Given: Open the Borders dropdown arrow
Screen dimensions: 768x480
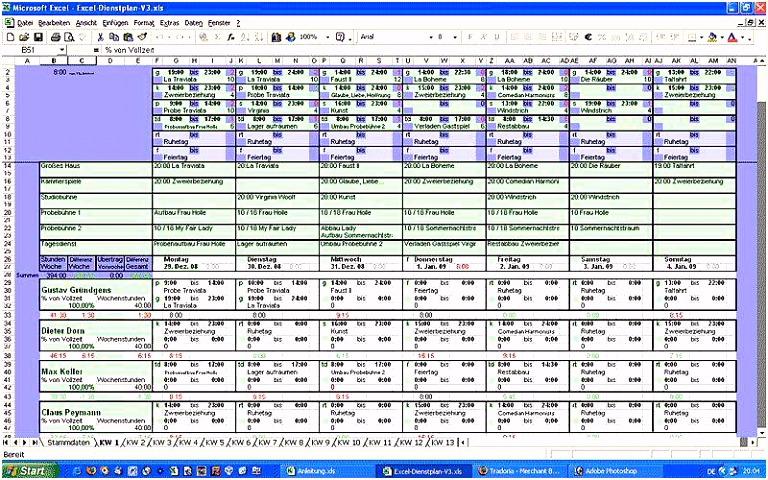Looking at the screenshot, I should [x=701, y=37].
